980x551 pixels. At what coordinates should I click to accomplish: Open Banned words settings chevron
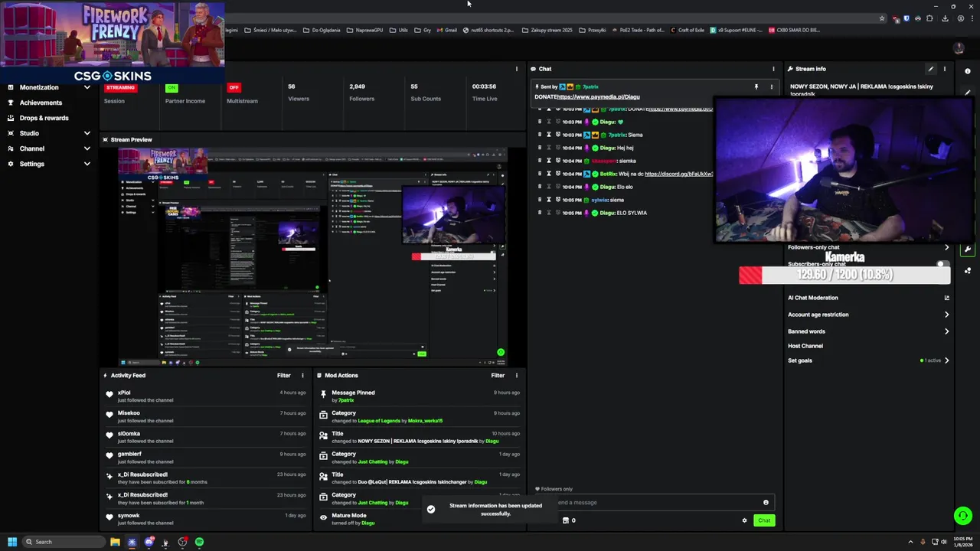(x=946, y=331)
